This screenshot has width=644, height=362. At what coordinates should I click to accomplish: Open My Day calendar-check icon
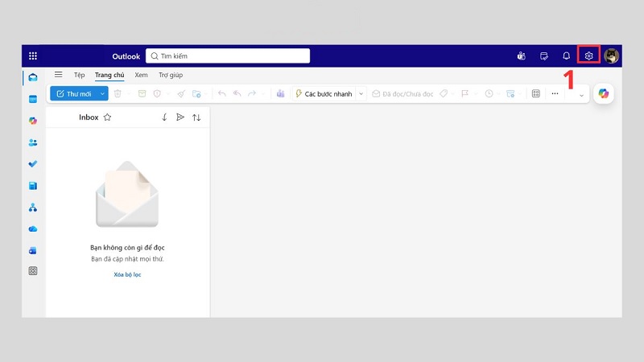tap(544, 56)
